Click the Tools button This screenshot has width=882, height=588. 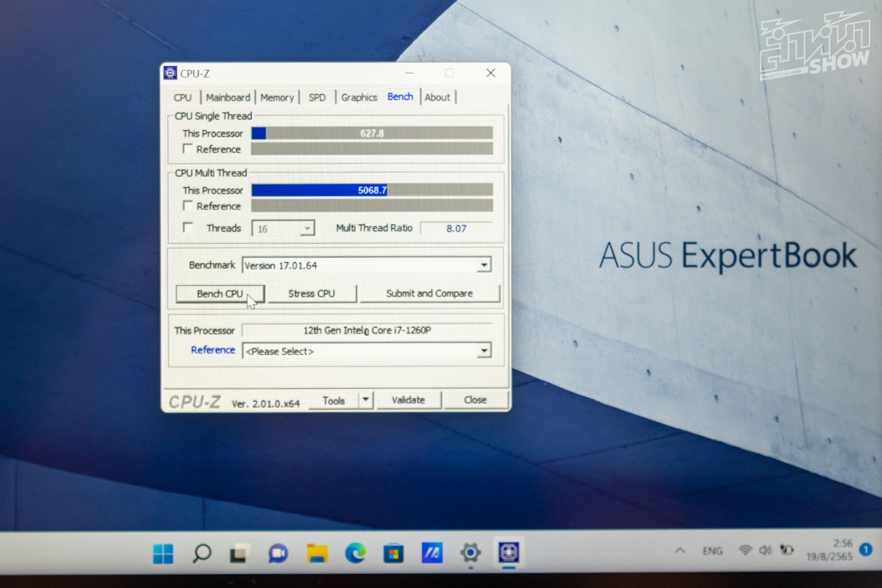pos(334,401)
